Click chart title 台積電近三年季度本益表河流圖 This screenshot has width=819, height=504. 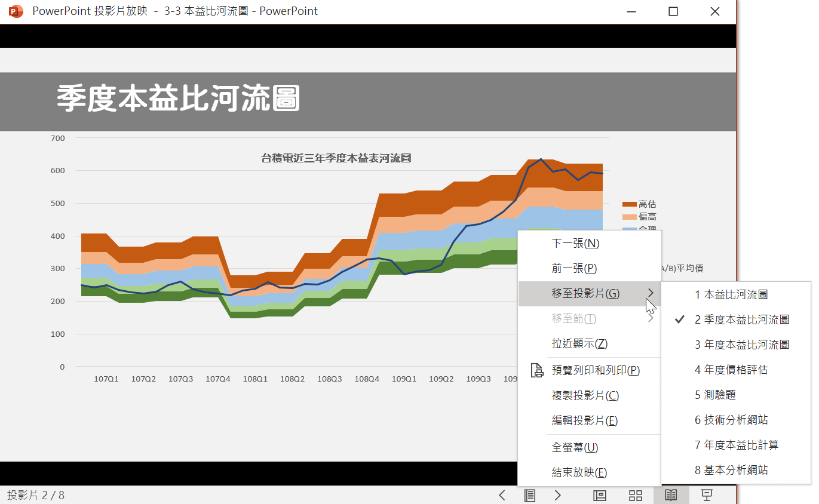[x=336, y=158]
